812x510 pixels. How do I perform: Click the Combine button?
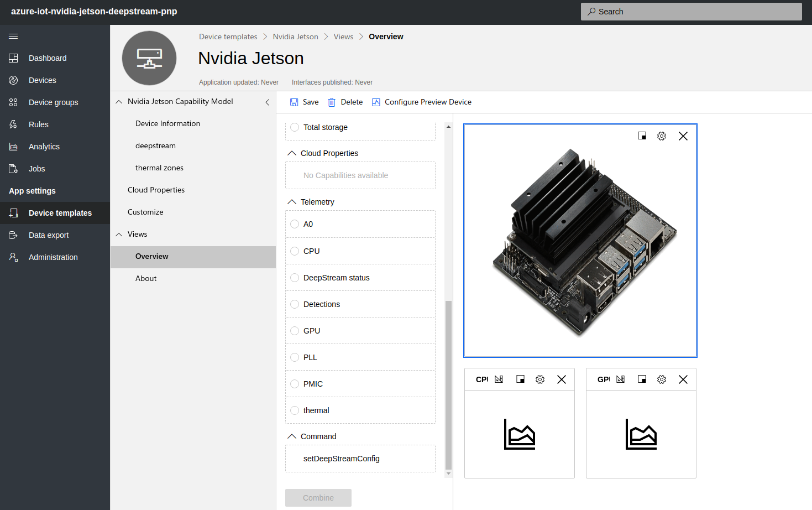pos(318,498)
